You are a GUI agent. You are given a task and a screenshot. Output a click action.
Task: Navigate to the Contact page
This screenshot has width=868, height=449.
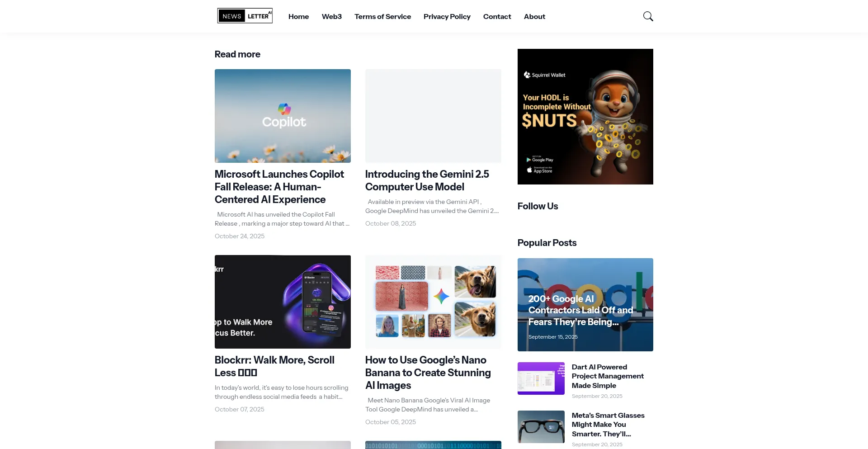[497, 16]
